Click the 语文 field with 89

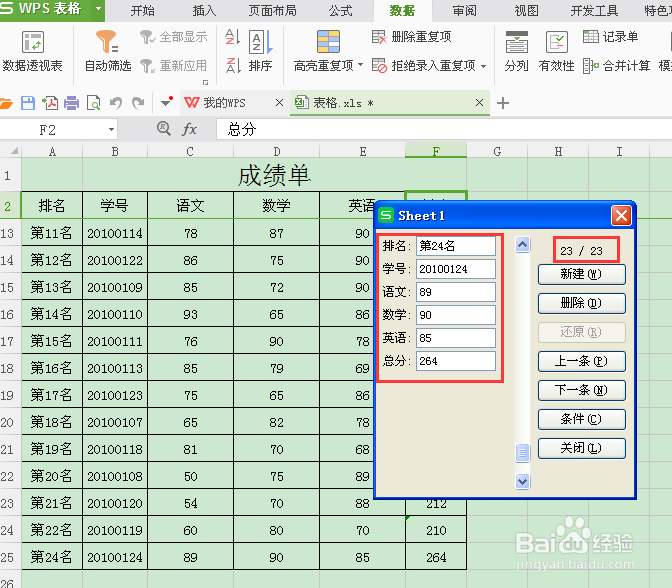pyautogui.click(x=456, y=292)
